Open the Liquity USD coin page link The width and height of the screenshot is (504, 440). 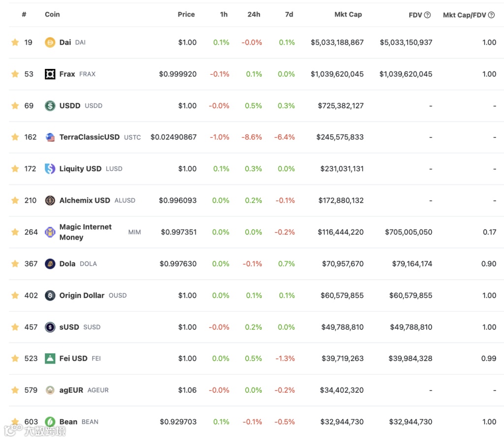click(80, 169)
